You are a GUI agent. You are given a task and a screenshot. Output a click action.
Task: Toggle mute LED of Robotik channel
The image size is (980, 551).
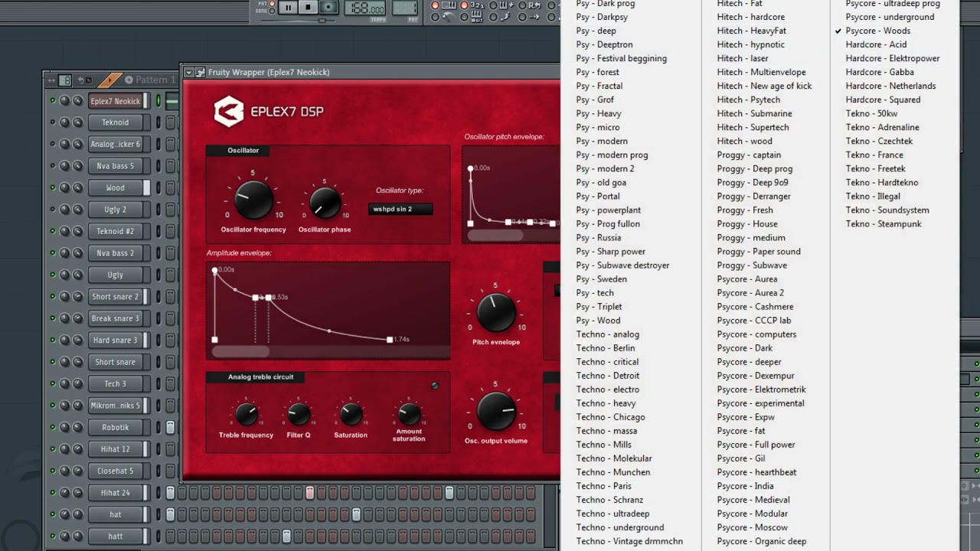pos(53,427)
